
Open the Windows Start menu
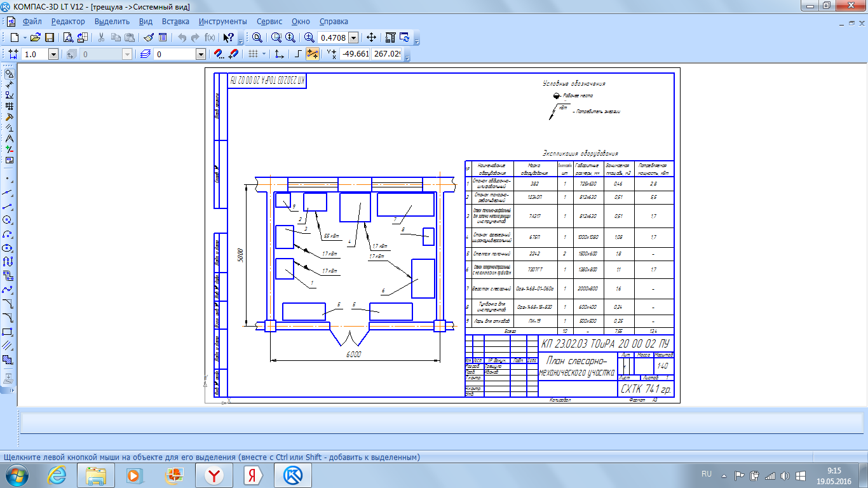pos(17,475)
